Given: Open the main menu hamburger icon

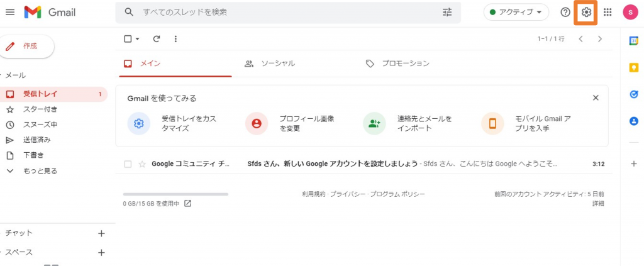Looking at the screenshot, I should pos(10,13).
